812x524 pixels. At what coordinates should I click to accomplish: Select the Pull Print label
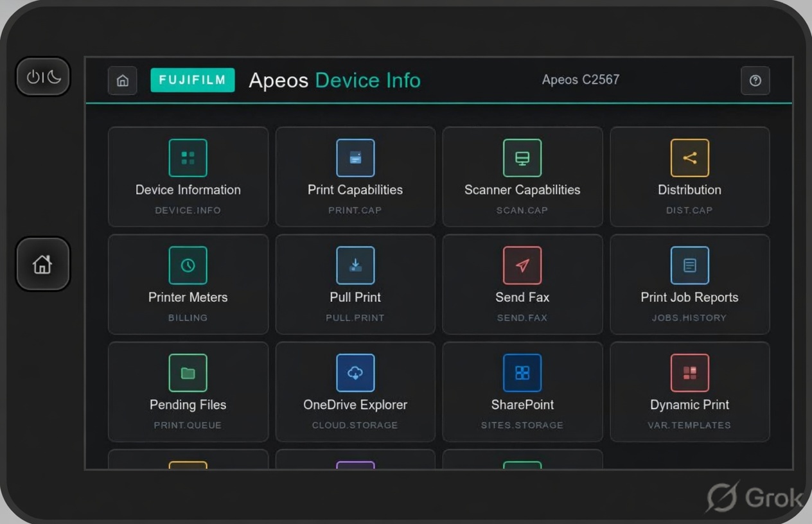[355, 297]
